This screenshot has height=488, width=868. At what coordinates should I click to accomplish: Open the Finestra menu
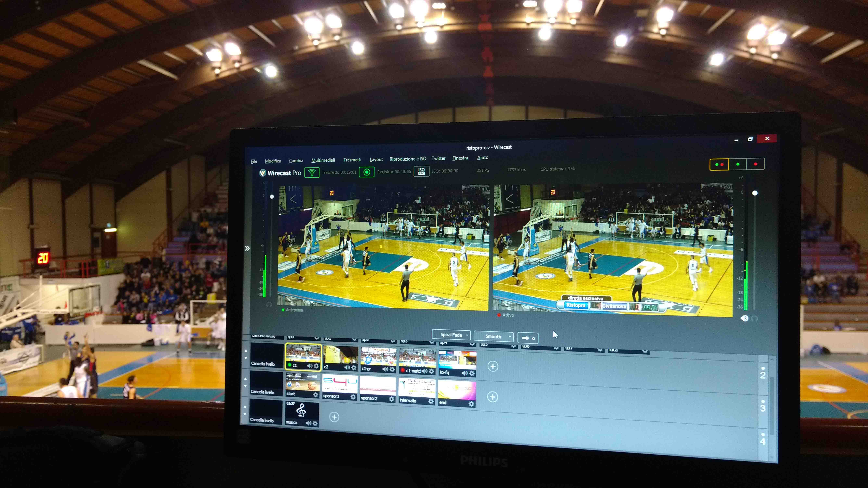[460, 158]
